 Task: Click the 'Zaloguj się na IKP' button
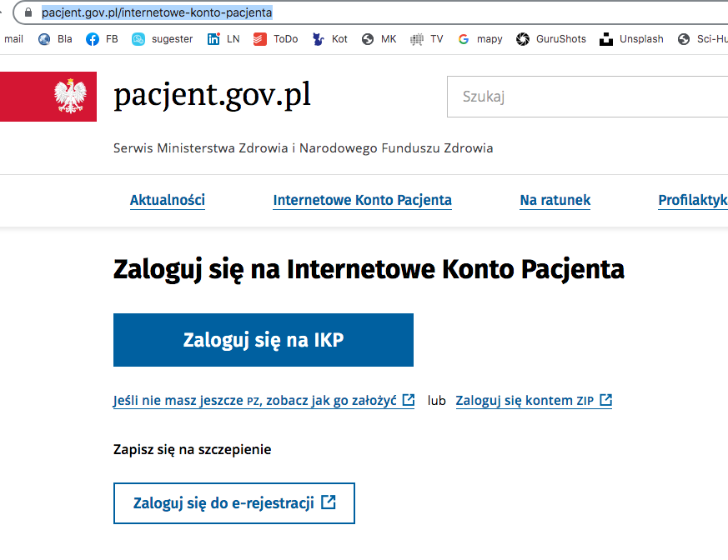(264, 340)
